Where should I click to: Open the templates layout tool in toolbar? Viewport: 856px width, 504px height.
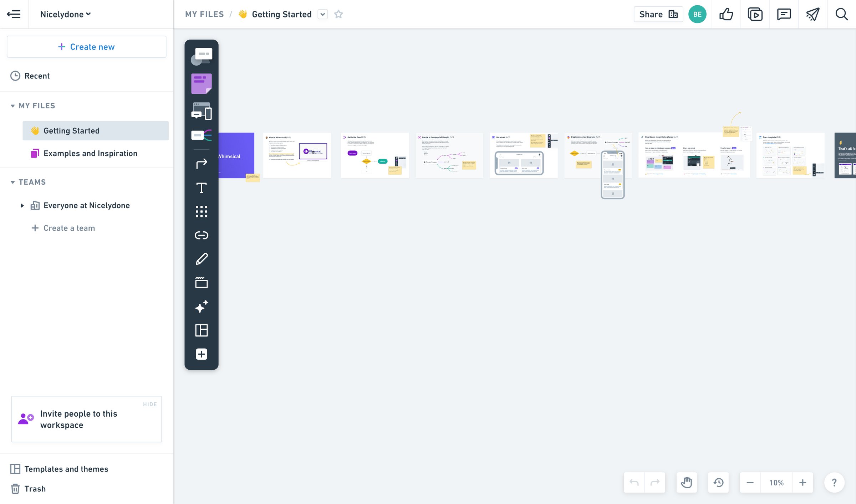[202, 330]
